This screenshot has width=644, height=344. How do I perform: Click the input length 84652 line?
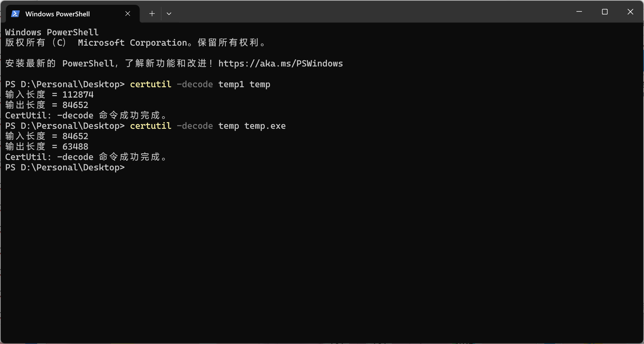47,136
